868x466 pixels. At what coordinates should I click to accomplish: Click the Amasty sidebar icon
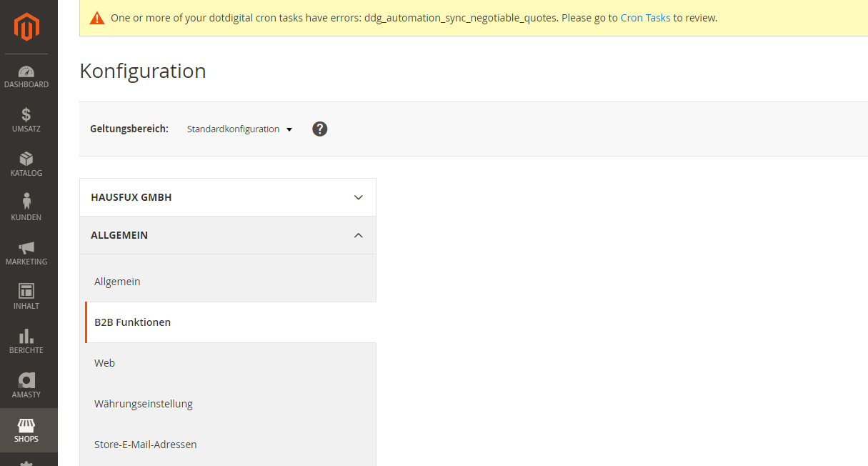(26, 386)
